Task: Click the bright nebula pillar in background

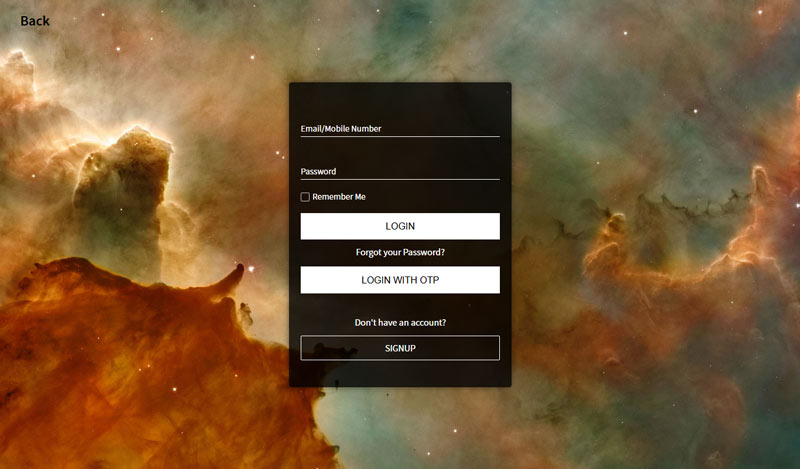Action: click(x=122, y=194)
